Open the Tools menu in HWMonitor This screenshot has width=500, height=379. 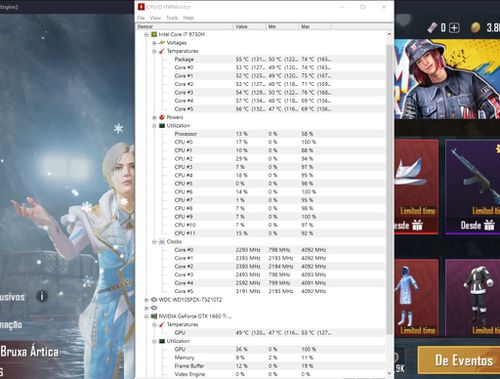pos(172,18)
